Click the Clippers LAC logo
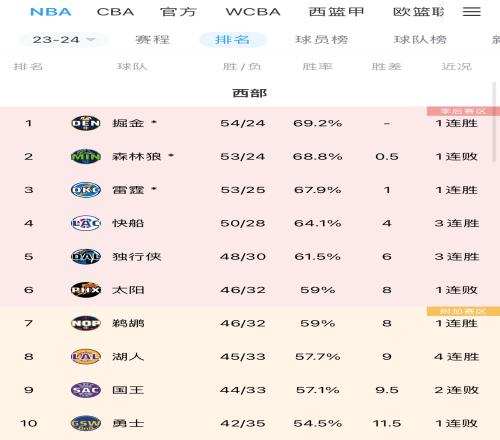Screen dimensions: 500x440 [x=86, y=223]
